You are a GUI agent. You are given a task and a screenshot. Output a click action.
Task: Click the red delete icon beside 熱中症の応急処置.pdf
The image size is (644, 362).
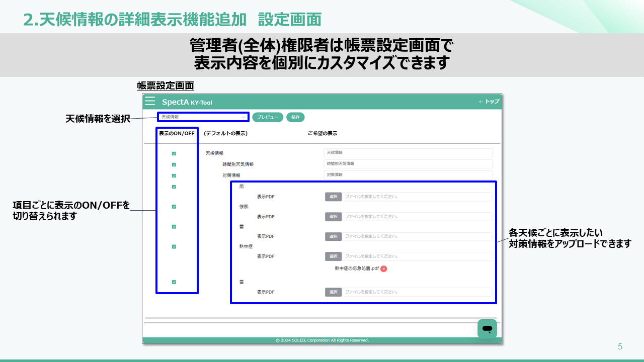pyautogui.click(x=383, y=268)
